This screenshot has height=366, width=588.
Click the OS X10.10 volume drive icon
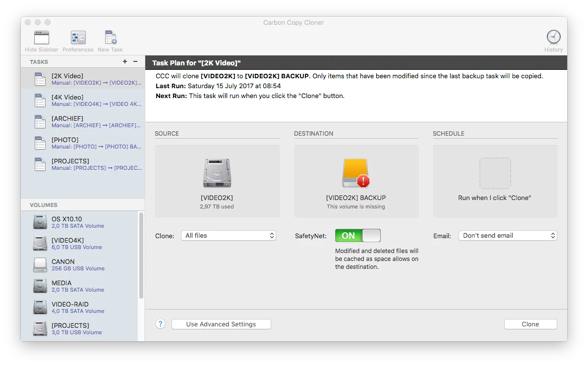[x=40, y=222]
